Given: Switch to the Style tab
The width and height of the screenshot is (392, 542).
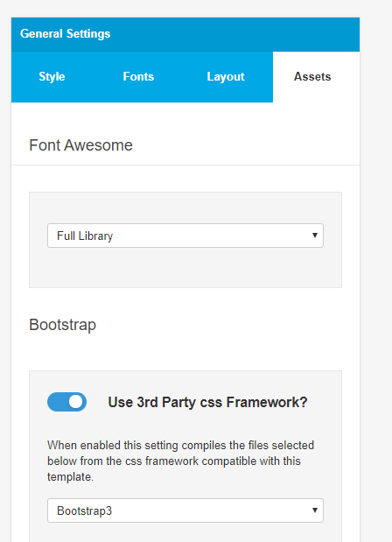Looking at the screenshot, I should point(52,77).
